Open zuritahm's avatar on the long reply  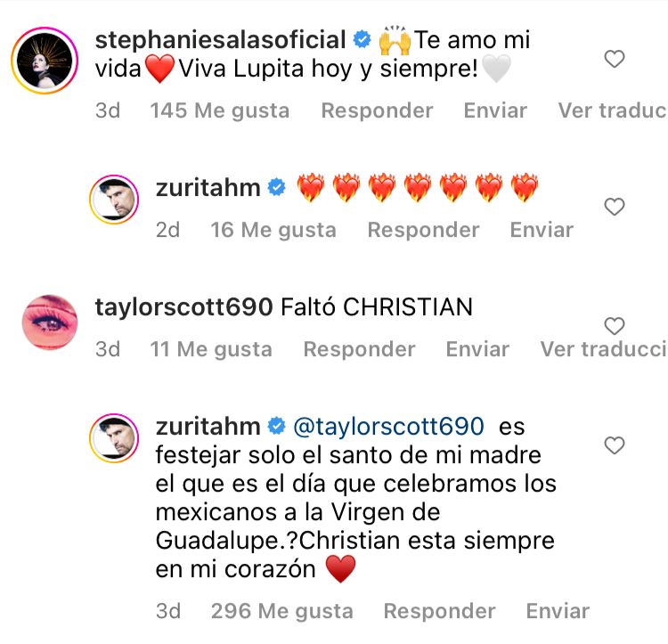(x=114, y=438)
